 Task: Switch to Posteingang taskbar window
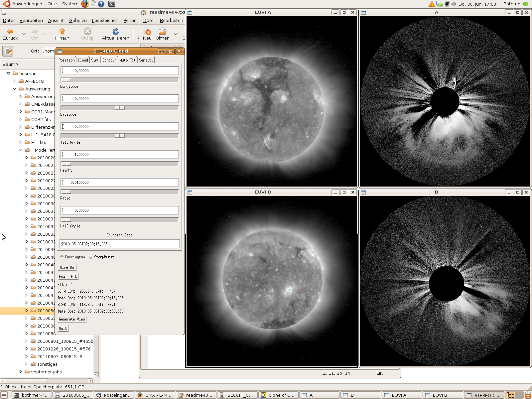coord(114,395)
